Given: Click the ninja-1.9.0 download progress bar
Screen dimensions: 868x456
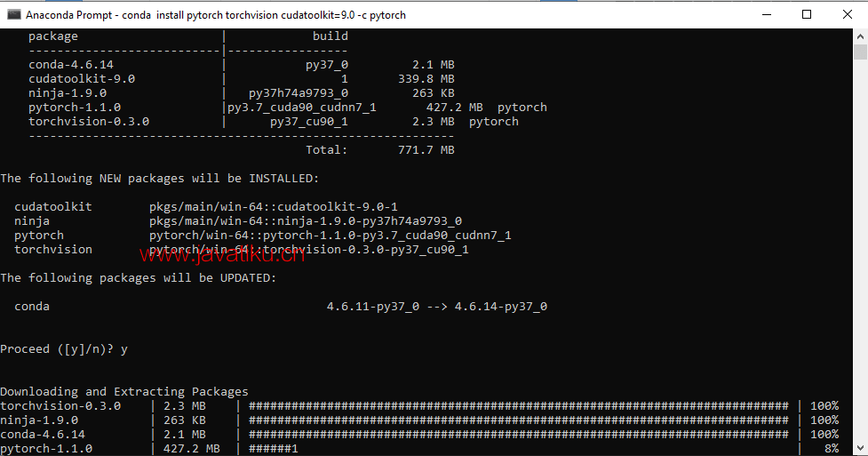Looking at the screenshot, I should [519, 420].
